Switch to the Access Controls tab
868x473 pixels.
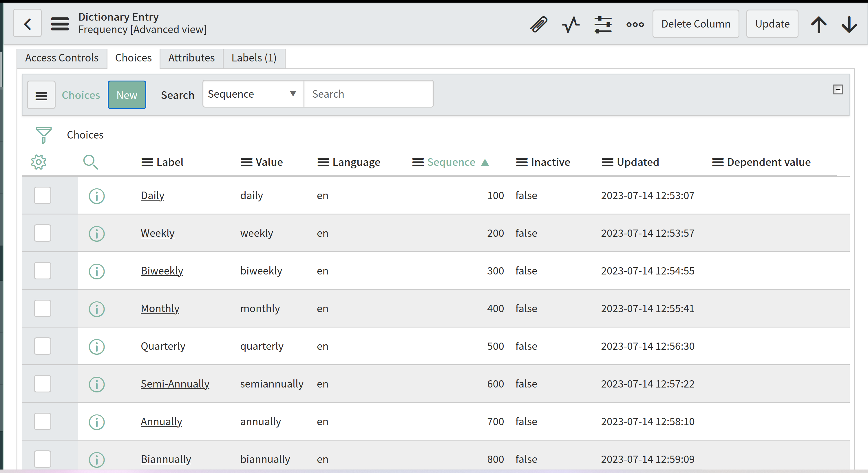(x=62, y=58)
